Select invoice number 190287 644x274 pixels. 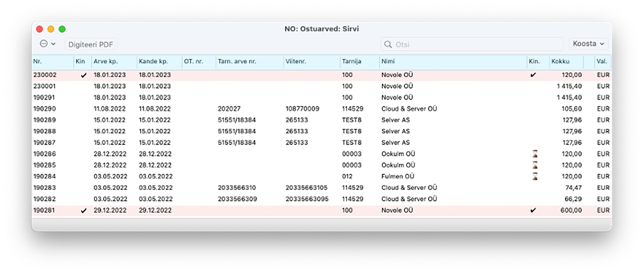45,143
